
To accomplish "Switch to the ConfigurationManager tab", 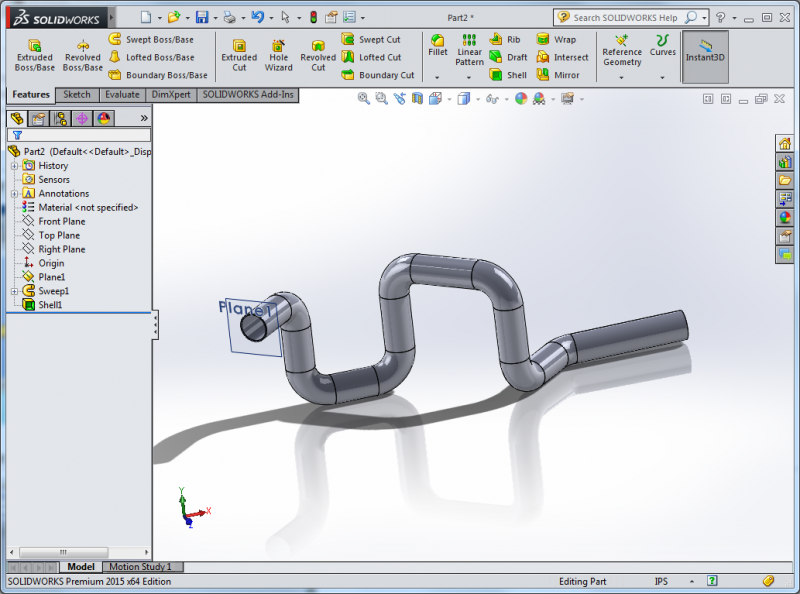I will (x=60, y=118).
